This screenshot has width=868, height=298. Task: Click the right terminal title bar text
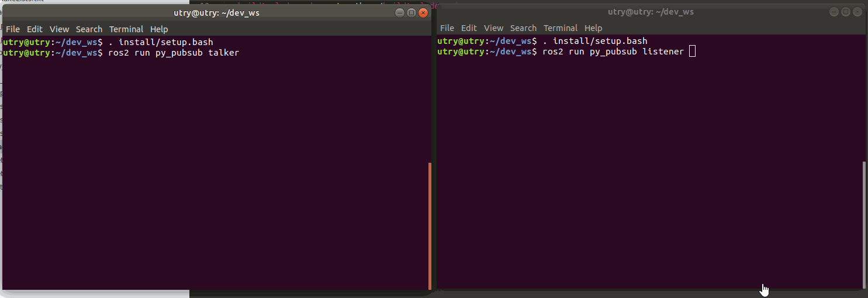point(651,12)
